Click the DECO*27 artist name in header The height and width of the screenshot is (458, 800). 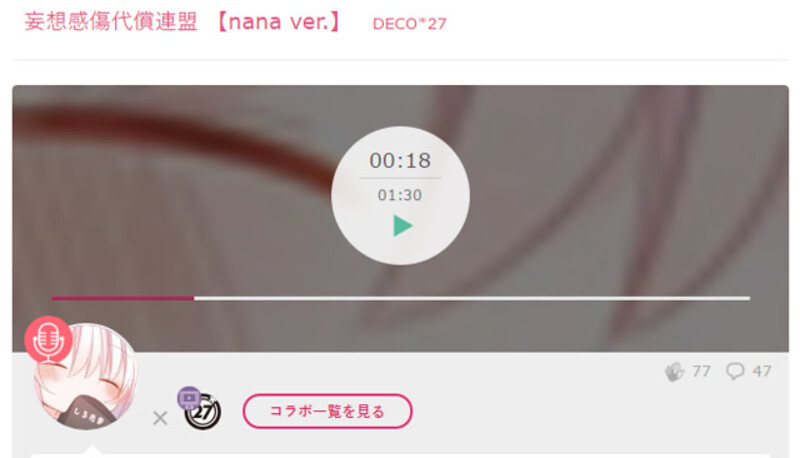coord(409,23)
